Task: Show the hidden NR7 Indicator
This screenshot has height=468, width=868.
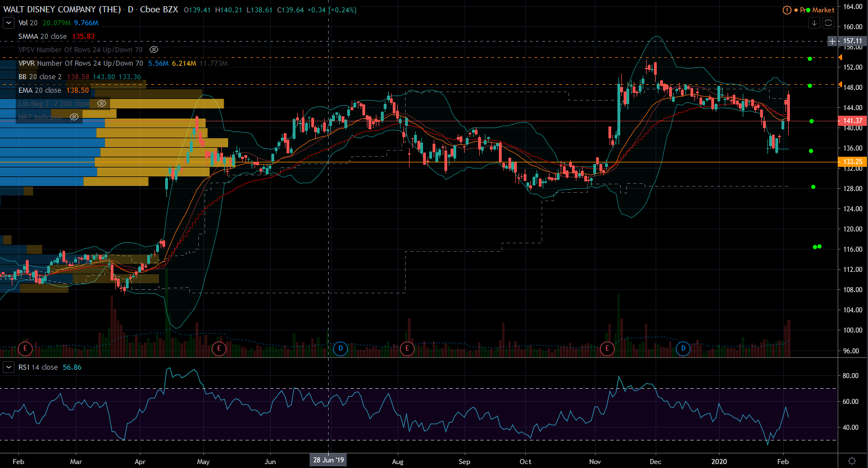Action: pyautogui.click(x=74, y=117)
